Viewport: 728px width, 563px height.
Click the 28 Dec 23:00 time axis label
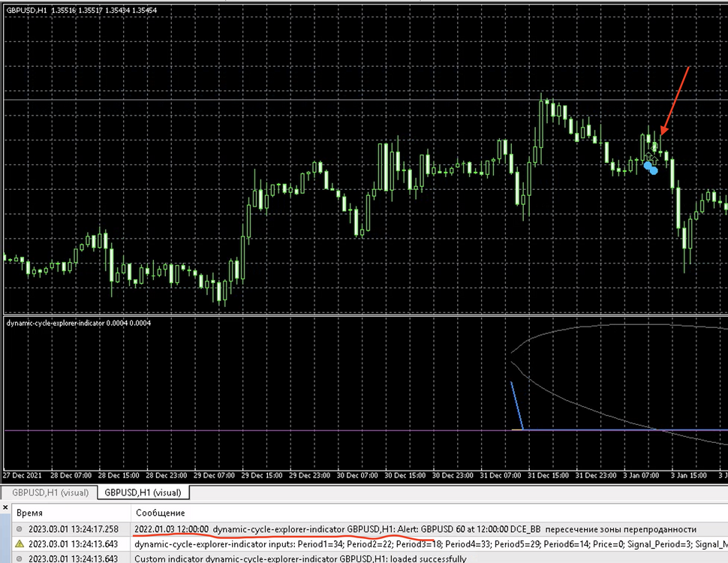(166, 475)
